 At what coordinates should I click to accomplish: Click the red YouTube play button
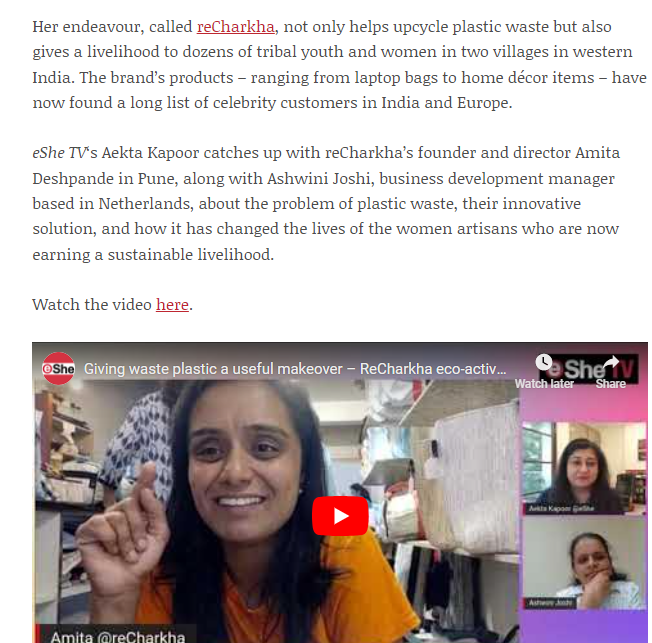click(340, 516)
